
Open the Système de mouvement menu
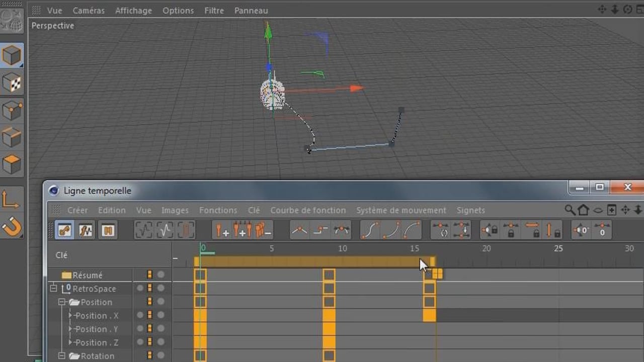(401, 210)
